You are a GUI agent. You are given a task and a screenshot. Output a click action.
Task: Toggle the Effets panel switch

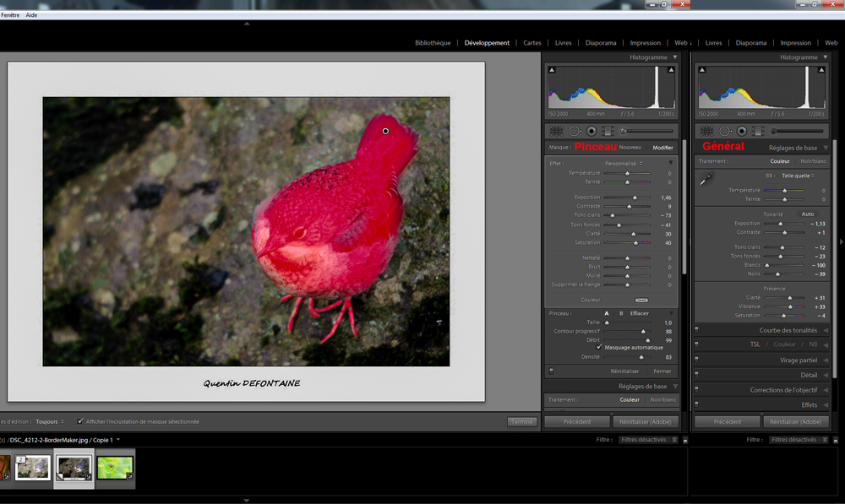pos(697,404)
